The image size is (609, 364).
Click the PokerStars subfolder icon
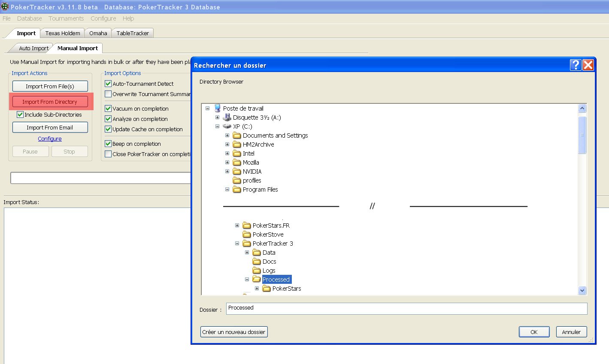267,289
